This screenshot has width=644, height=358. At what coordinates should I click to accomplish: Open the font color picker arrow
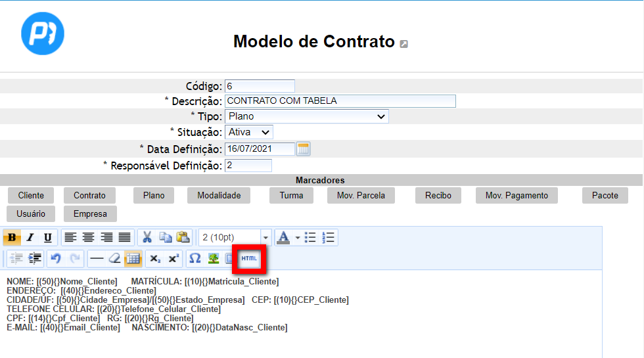pos(297,238)
